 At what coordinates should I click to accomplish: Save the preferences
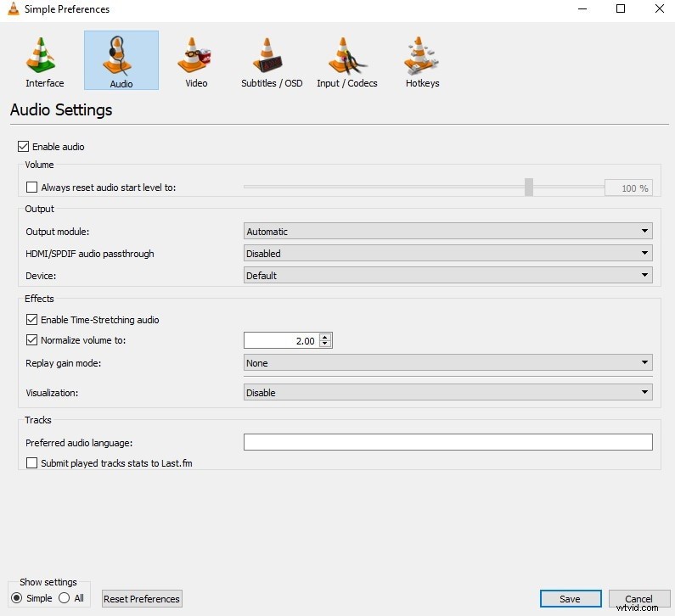pyautogui.click(x=571, y=599)
